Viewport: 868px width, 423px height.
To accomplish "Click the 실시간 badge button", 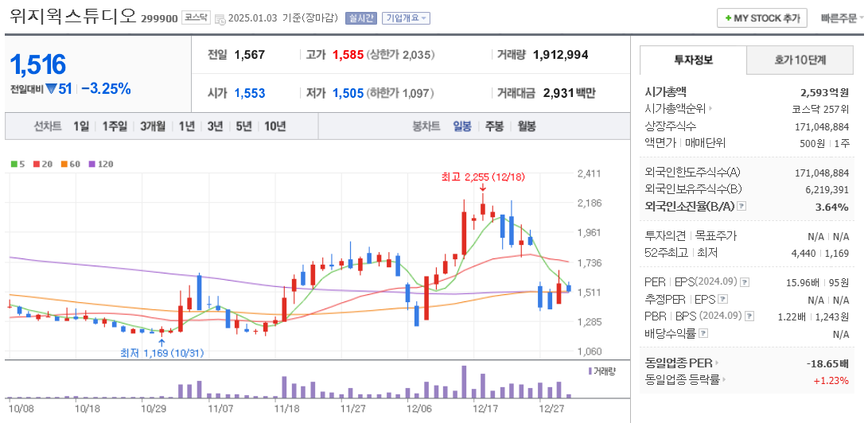I will [x=361, y=18].
